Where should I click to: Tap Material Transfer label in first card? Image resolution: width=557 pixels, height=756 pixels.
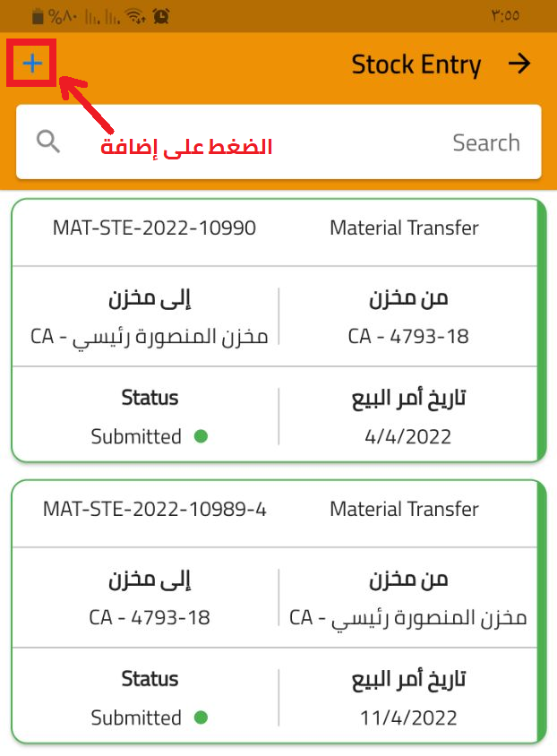coord(404,228)
